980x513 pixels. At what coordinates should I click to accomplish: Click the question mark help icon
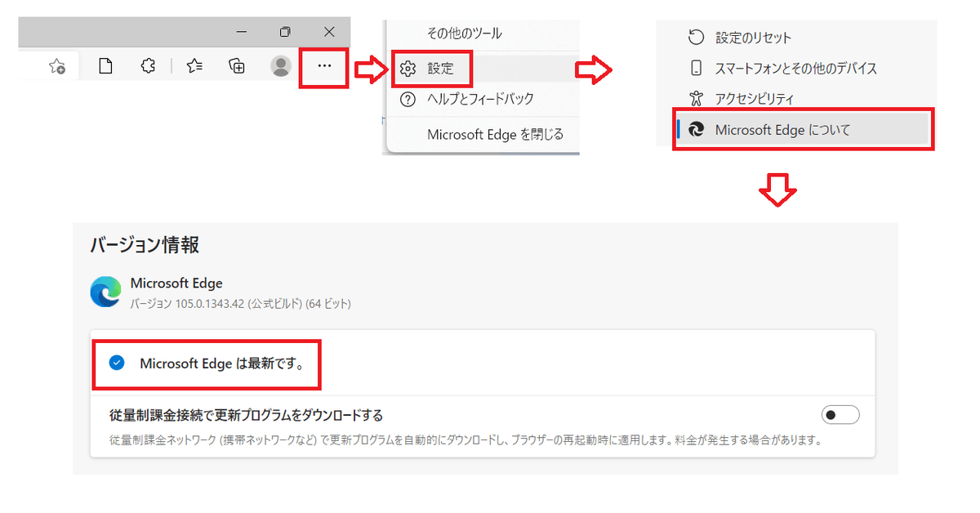coord(408,99)
